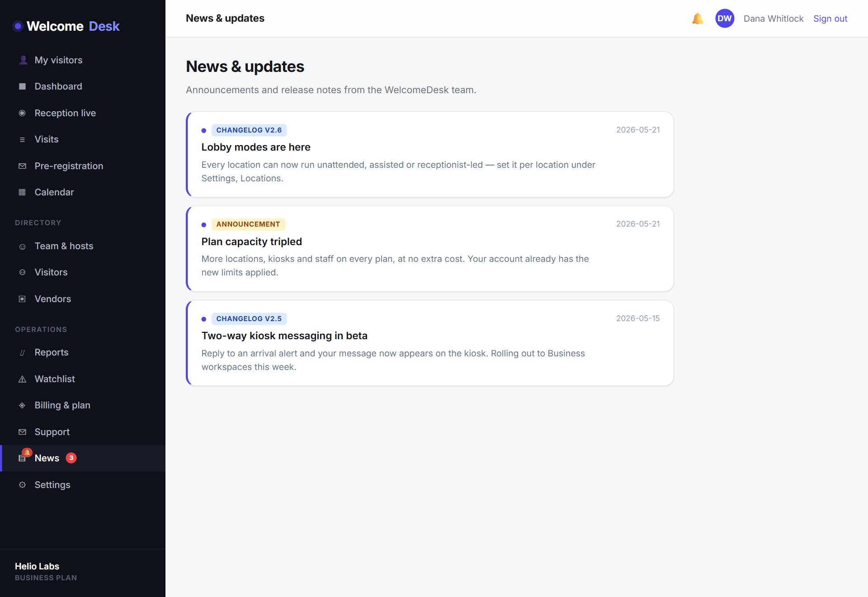Click the DIRECTORY section header
This screenshot has height=597, width=868.
point(38,223)
